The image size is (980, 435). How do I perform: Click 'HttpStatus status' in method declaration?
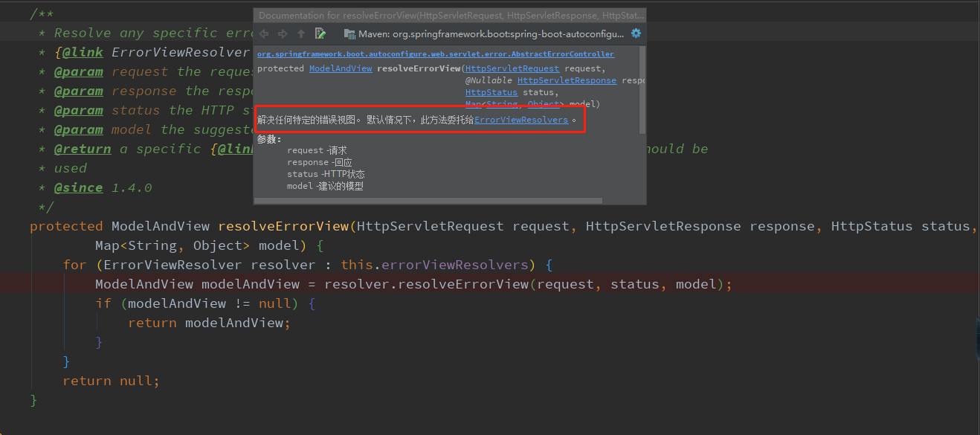tap(900, 226)
